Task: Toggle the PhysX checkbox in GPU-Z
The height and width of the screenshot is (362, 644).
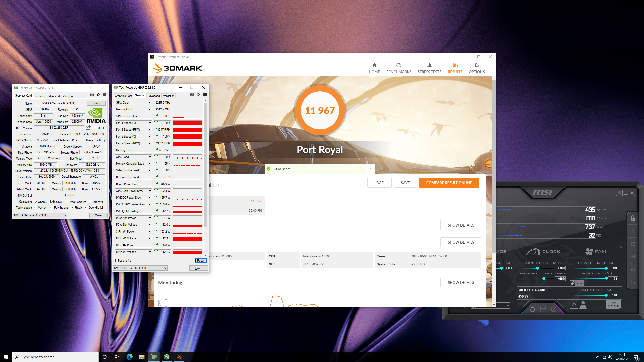Action: [72, 207]
